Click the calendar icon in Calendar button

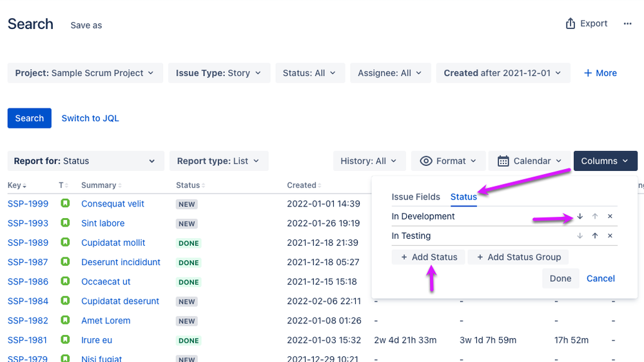pyautogui.click(x=503, y=161)
